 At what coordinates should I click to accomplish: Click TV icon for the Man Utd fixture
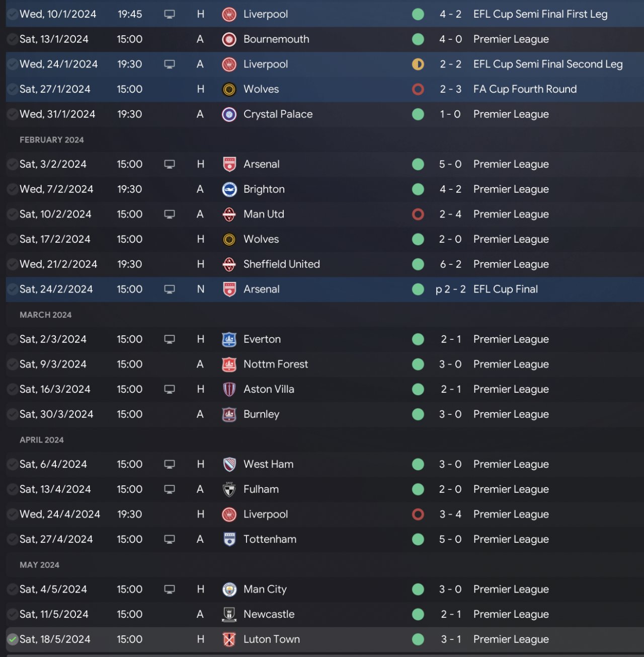pyautogui.click(x=170, y=214)
